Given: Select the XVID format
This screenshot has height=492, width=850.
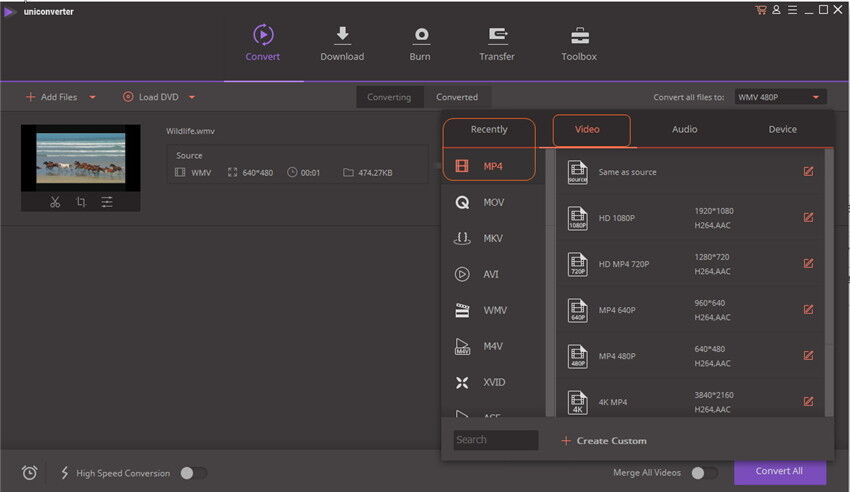Looking at the screenshot, I should tap(493, 382).
